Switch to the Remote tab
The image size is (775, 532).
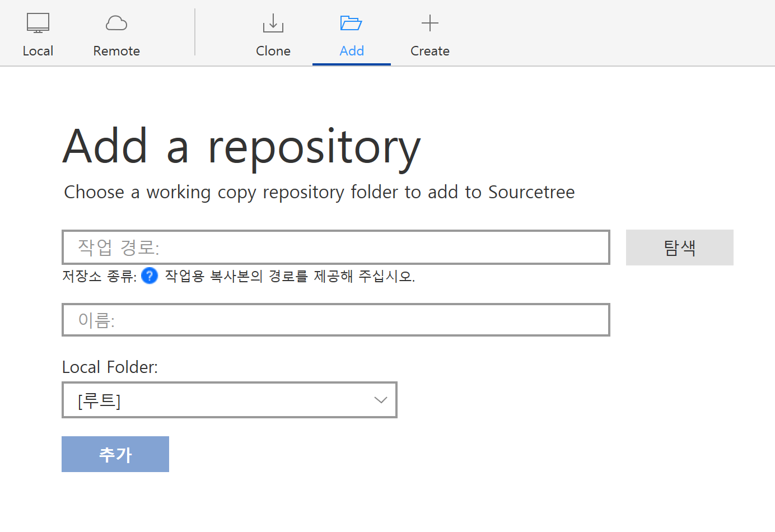click(116, 35)
